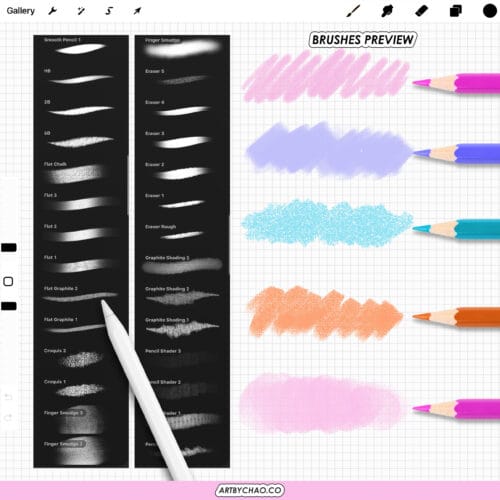Viewport: 500px width, 500px height.
Task: Select the Croquis 1 brush
Action: coord(81,388)
